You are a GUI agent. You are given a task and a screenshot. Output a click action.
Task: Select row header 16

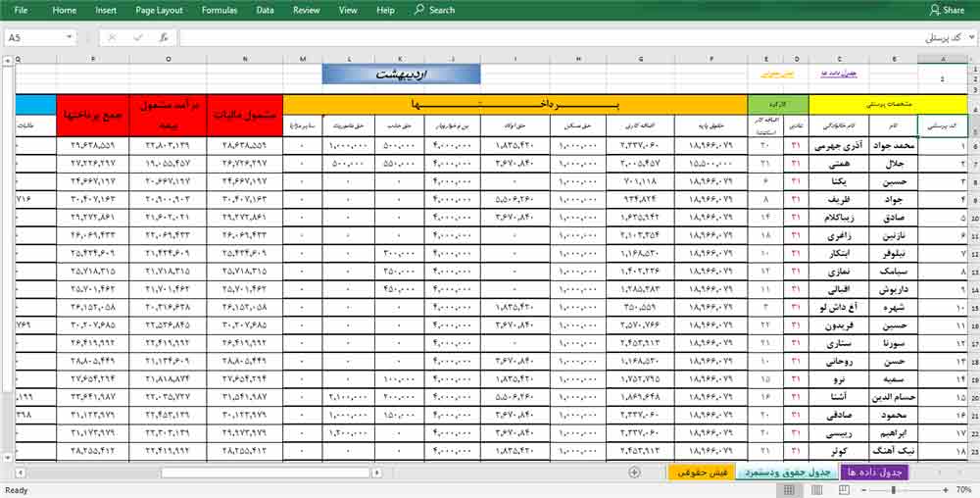(x=974, y=326)
